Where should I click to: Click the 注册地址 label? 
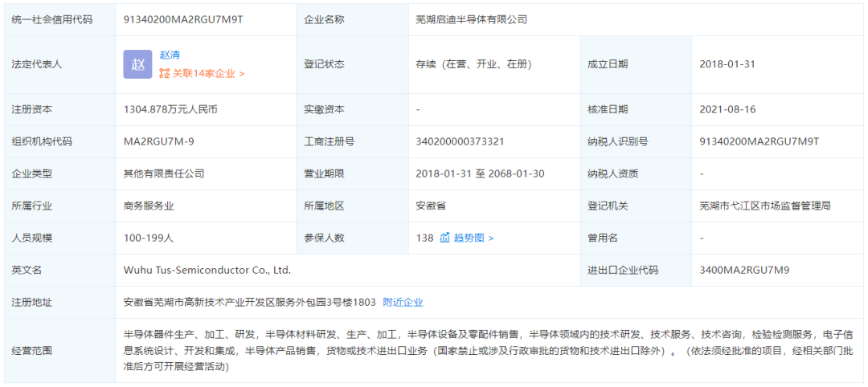coord(31,303)
